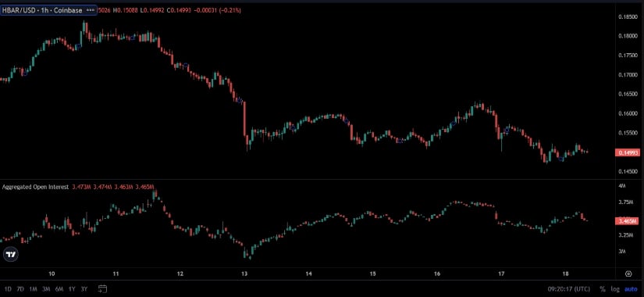Click the 0.16000 price axis label

pyautogui.click(x=628, y=113)
